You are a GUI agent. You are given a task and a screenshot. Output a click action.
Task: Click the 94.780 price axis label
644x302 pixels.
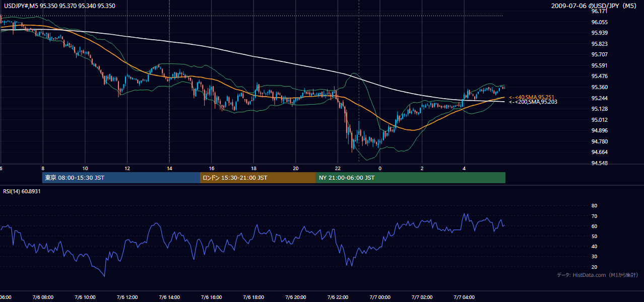coord(599,141)
